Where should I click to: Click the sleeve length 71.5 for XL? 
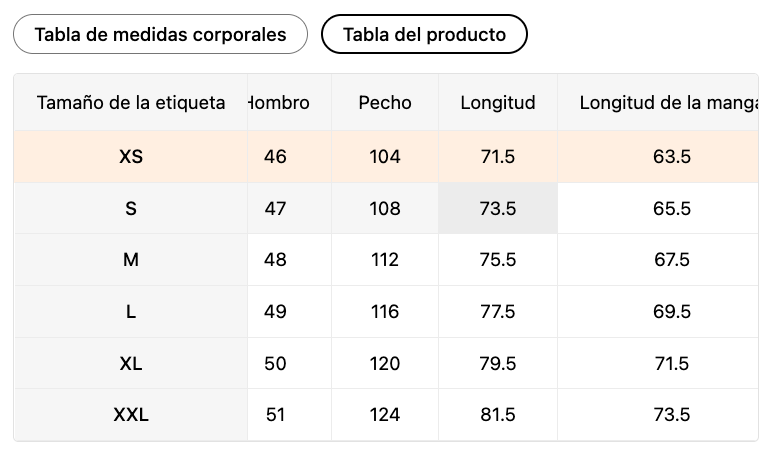coord(672,364)
